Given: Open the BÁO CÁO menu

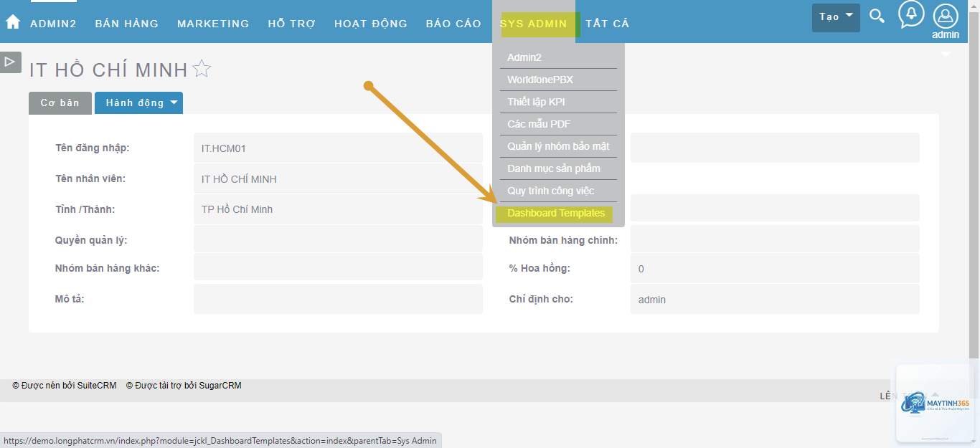Looking at the screenshot, I should [x=453, y=24].
